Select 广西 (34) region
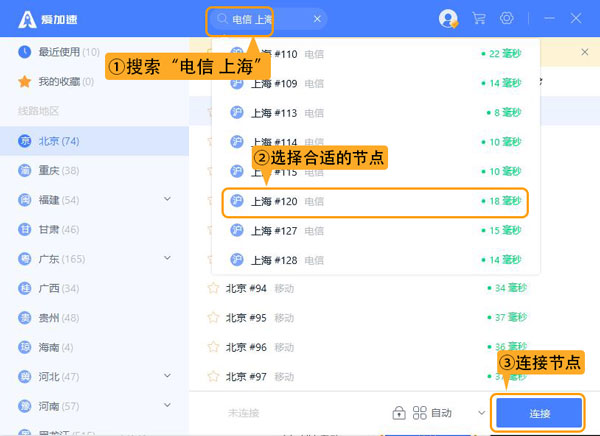The height and width of the screenshot is (436, 600). [94, 289]
